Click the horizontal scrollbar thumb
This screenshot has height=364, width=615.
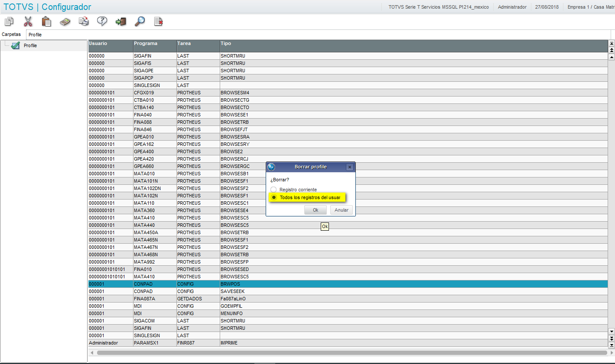click(352, 353)
